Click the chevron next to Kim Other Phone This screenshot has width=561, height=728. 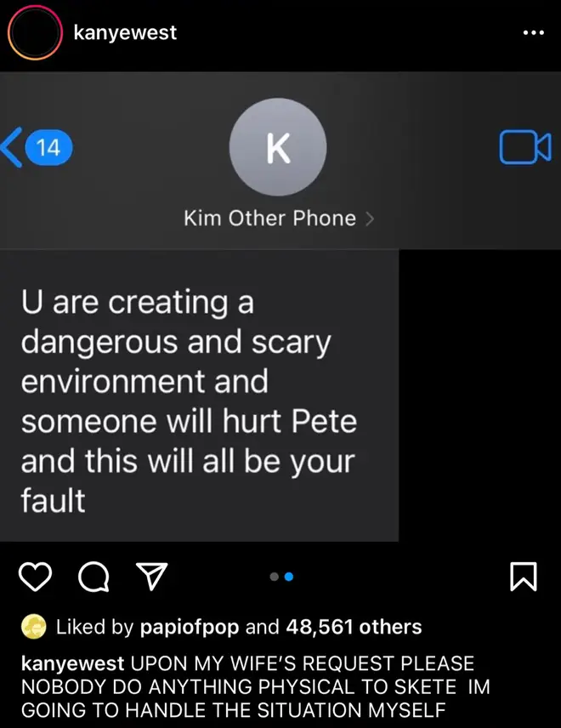coord(370,219)
